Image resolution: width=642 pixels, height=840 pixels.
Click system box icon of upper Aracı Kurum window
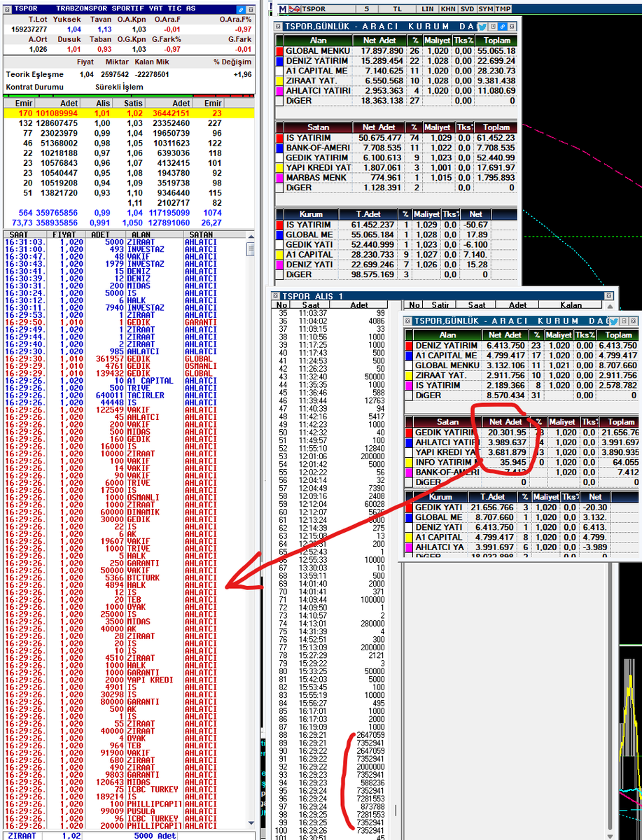pos(279,27)
